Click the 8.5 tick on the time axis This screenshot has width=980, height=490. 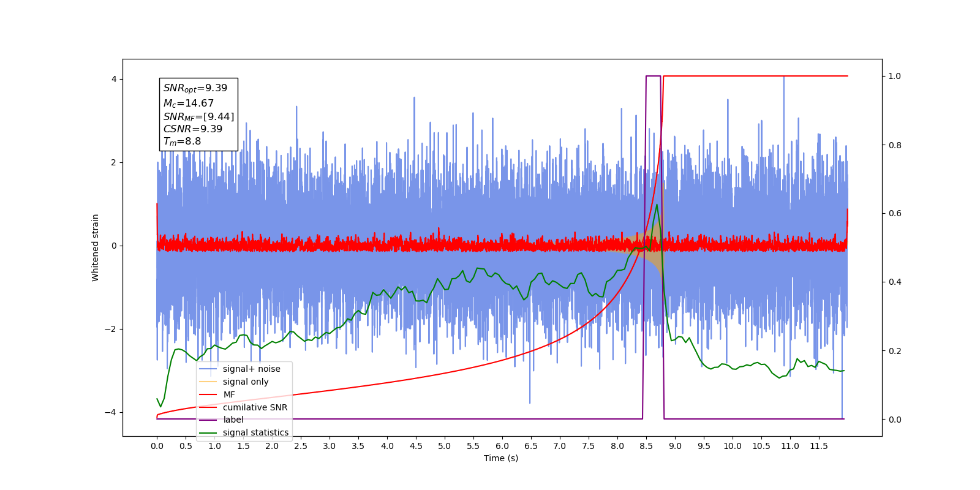(646, 446)
